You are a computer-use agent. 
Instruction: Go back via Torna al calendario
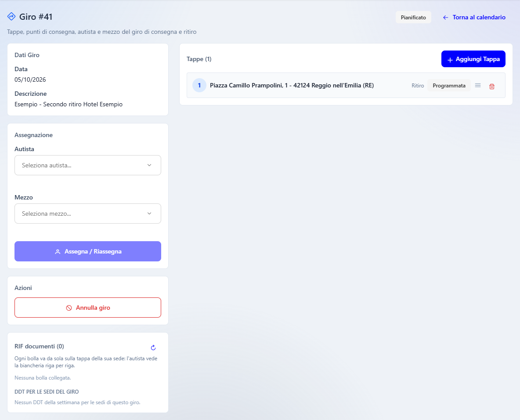click(x=474, y=17)
